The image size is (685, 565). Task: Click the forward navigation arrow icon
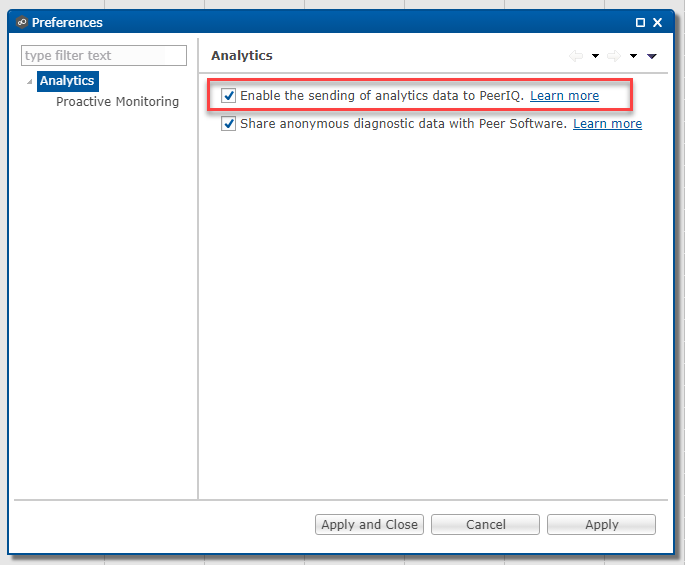pos(614,56)
